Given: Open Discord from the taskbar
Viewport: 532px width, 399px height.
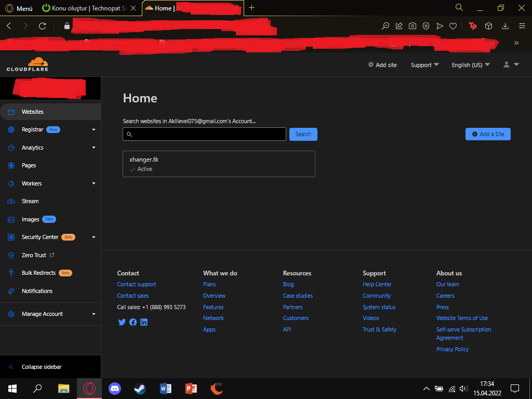Looking at the screenshot, I should point(115,389).
